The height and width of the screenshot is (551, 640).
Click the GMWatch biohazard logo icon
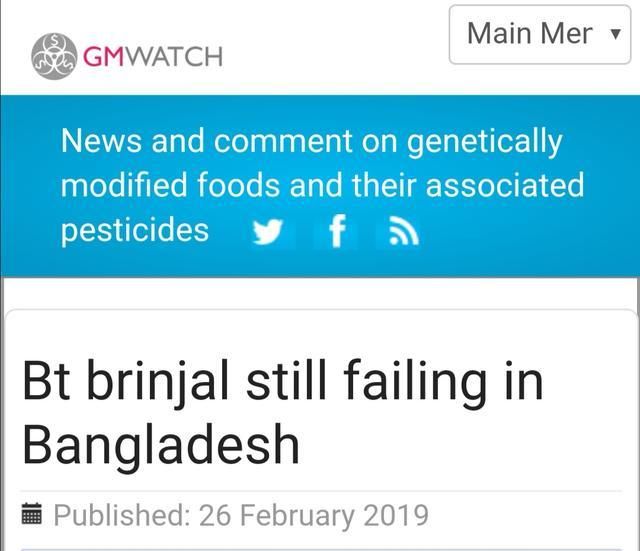tap(54, 56)
